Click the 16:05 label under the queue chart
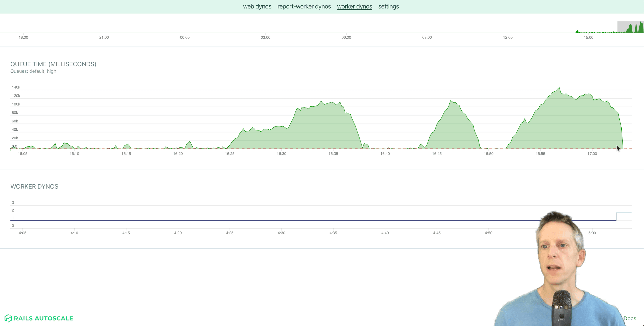The image size is (644, 326). (23, 154)
